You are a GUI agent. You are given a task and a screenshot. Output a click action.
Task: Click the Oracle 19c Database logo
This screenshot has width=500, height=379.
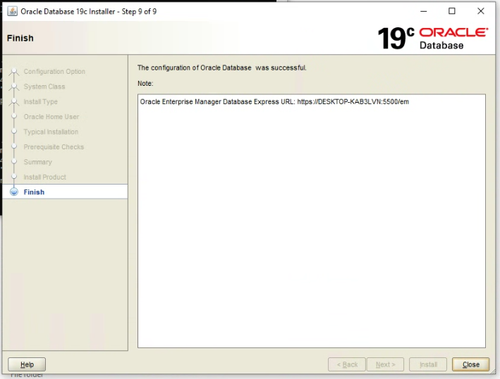tap(433, 38)
